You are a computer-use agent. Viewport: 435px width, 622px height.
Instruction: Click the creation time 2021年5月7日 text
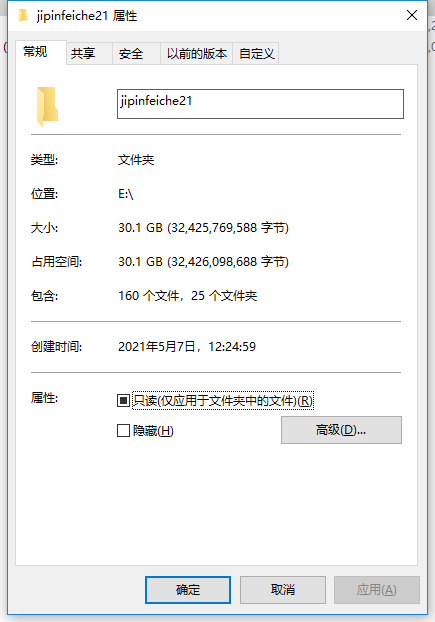coord(157,347)
